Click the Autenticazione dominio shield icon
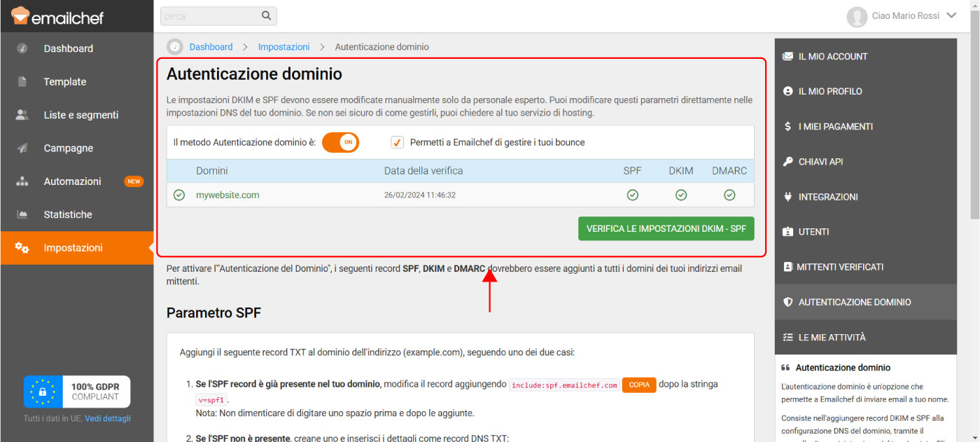This screenshot has width=980, height=442. (x=788, y=302)
